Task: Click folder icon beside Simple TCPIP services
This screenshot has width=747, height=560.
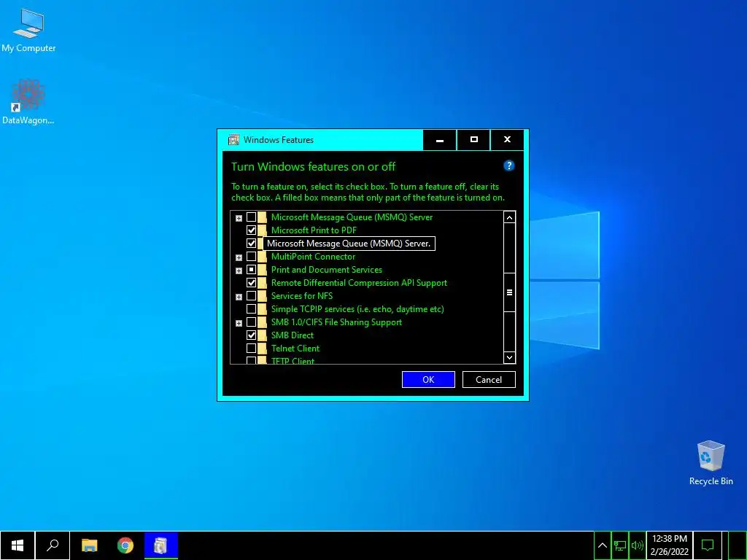Action: [x=262, y=309]
